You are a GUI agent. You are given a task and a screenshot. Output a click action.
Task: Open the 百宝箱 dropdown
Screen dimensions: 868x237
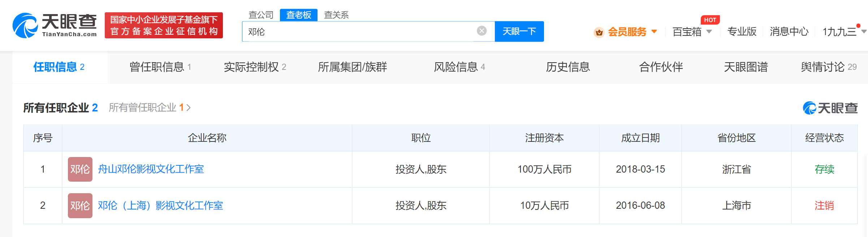(x=692, y=32)
